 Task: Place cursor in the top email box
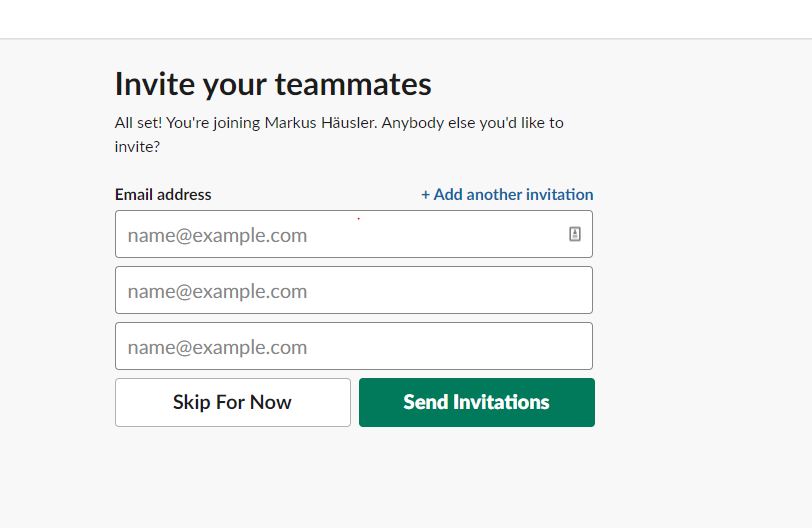click(x=340, y=234)
